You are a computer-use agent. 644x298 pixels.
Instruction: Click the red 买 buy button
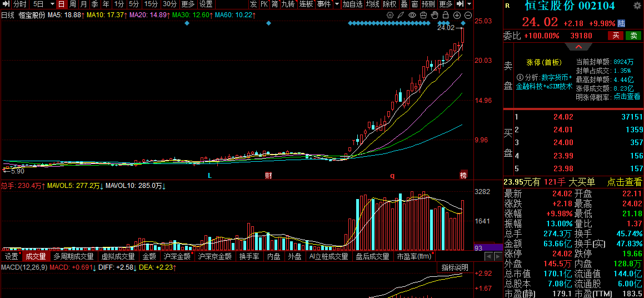click(x=616, y=36)
